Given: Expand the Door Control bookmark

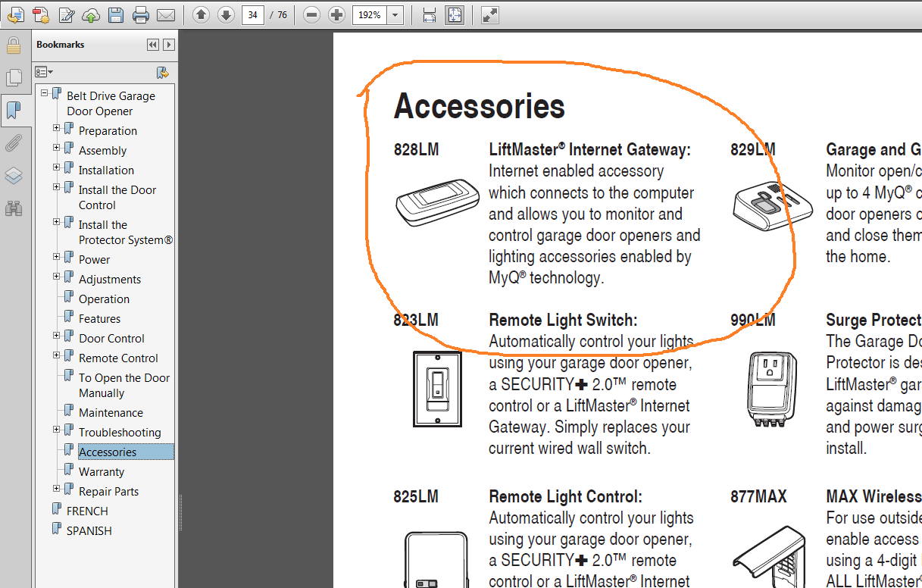Looking at the screenshot, I should click(57, 336).
